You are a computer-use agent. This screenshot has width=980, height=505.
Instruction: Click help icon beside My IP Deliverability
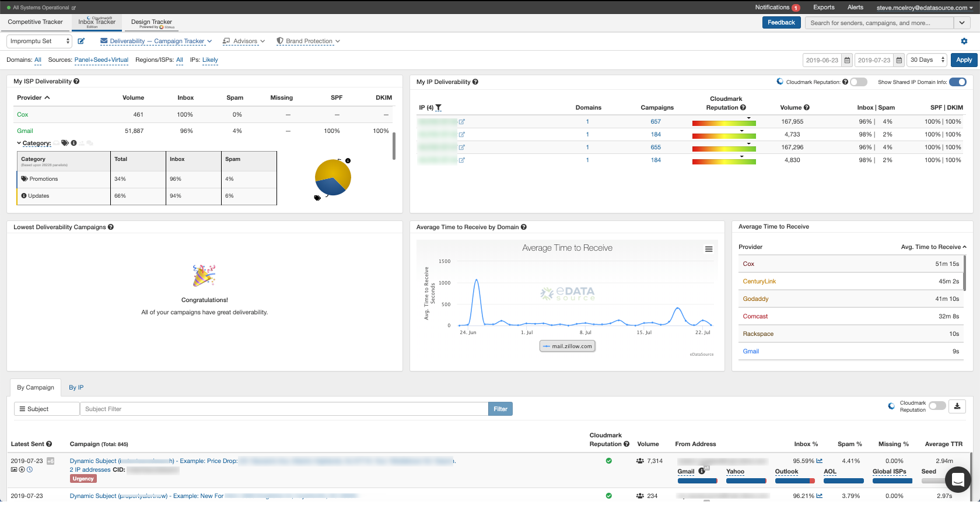[475, 82]
